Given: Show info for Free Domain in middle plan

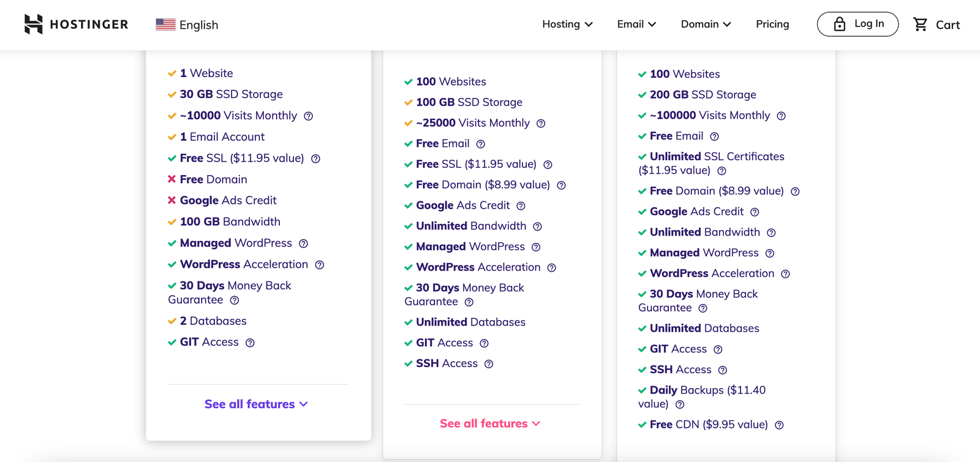Looking at the screenshot, I should (x=561, y=185).
